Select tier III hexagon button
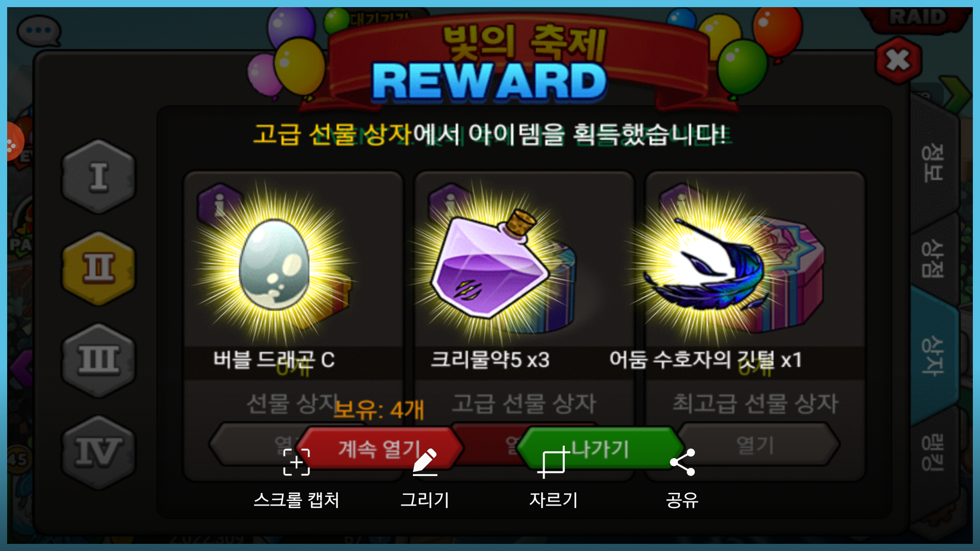Viewport: 980px width, 551px height. click(x=99, y=360)
